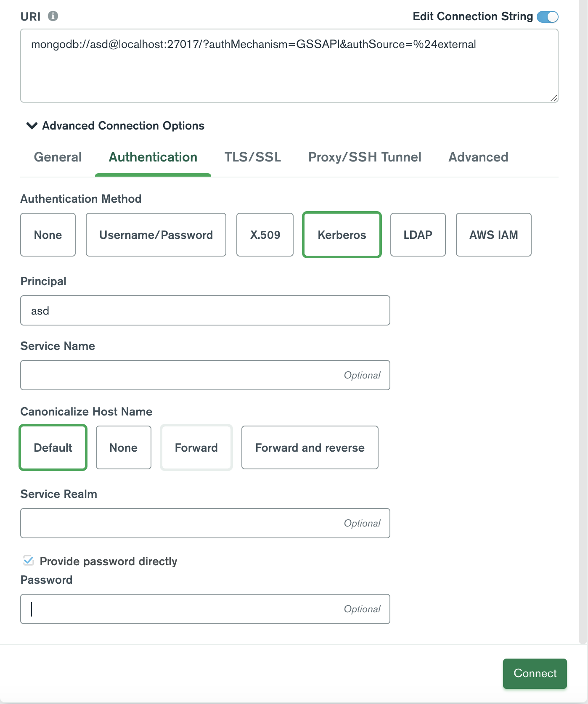Choose Forward canonicalization option
Screen dimensions: 588x704
196,447
